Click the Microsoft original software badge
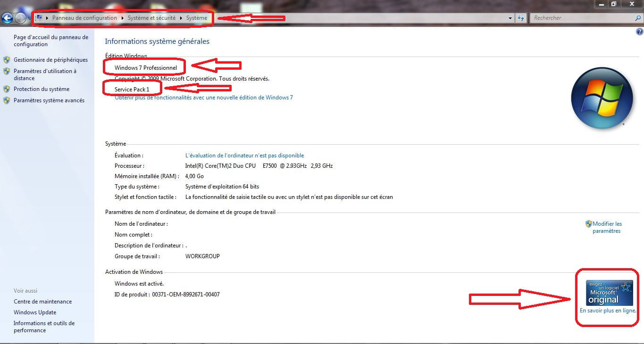 pyautogui.click(x=609, y=293)
